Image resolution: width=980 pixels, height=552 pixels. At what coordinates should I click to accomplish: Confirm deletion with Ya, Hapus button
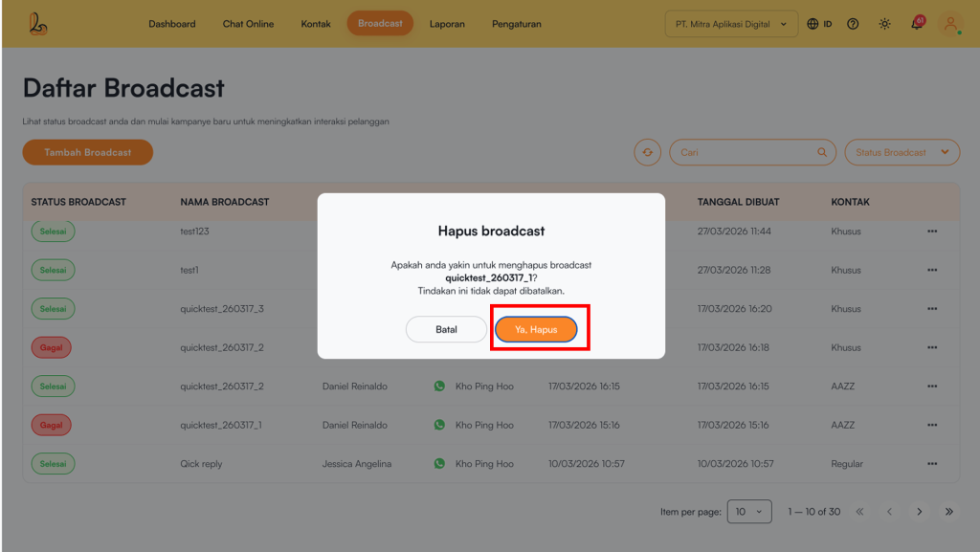(x=536, y=329)
